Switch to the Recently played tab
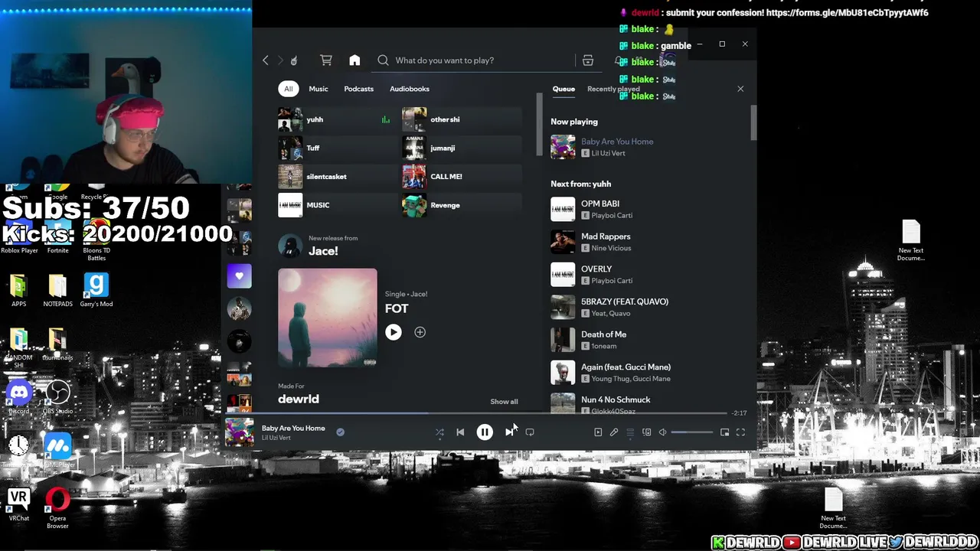Screen dimensions: 980x551 click(613, 89)
